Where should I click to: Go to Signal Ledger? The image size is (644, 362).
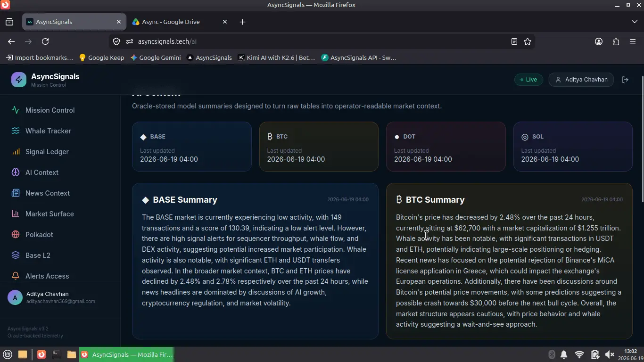tap(47, 152)
